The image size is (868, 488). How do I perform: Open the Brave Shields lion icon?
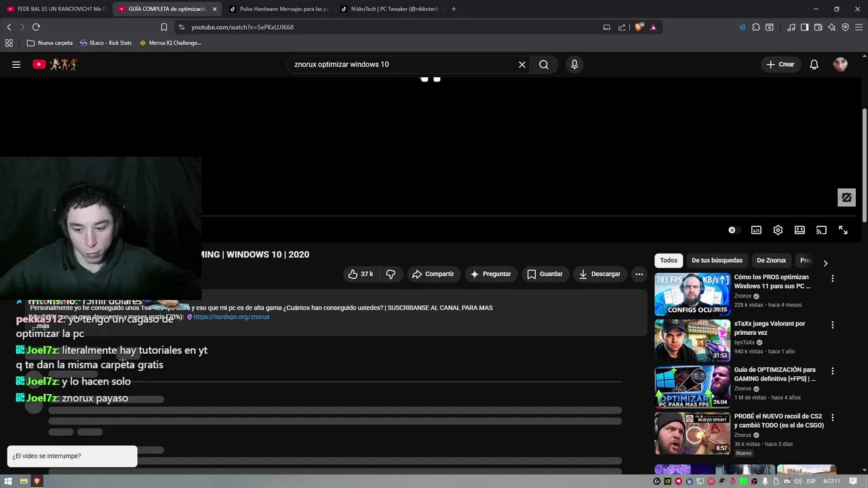[638, 27]
